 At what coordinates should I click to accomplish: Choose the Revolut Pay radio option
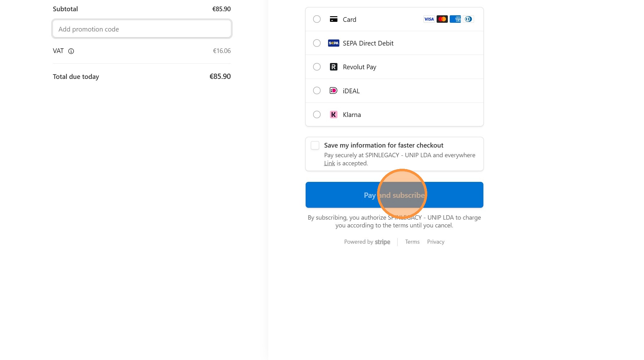pos(317,67)
